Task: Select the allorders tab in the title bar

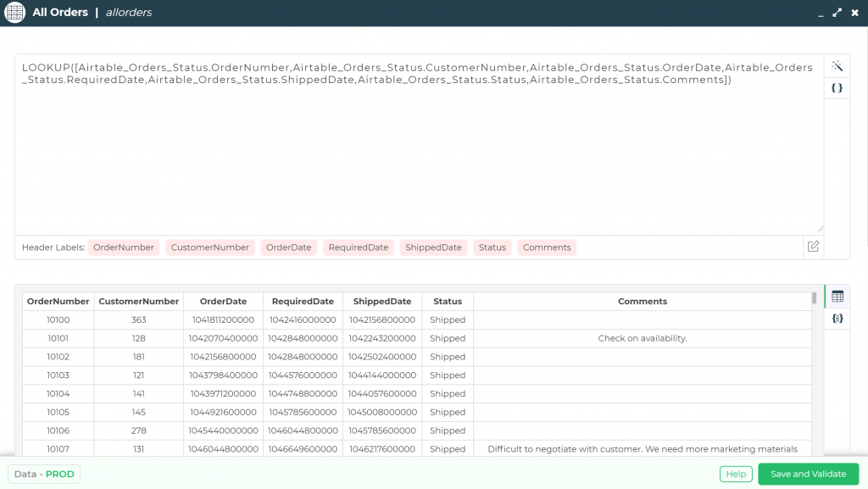Action: coord(129,12)
